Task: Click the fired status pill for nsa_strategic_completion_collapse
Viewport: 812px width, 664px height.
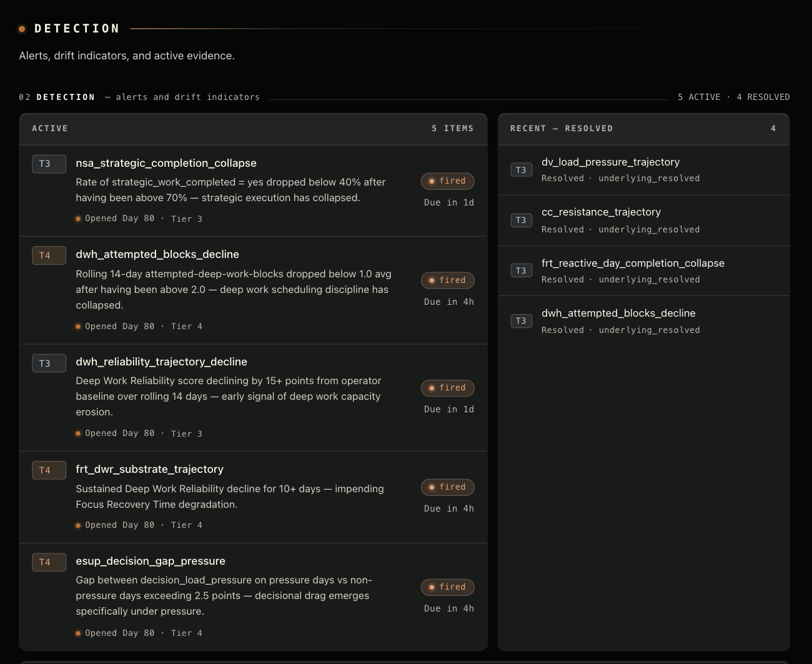Action: coord(447,181)
